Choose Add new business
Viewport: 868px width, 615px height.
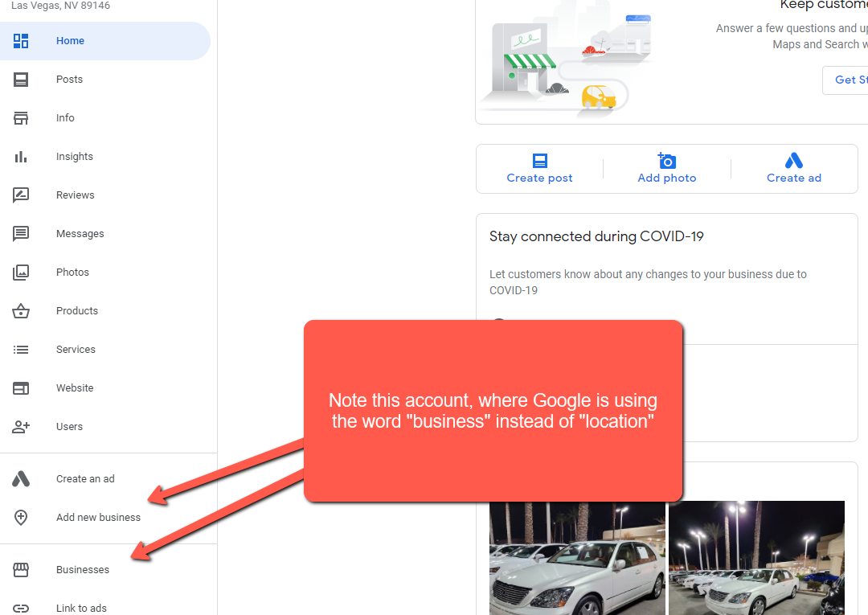point(99,518)
